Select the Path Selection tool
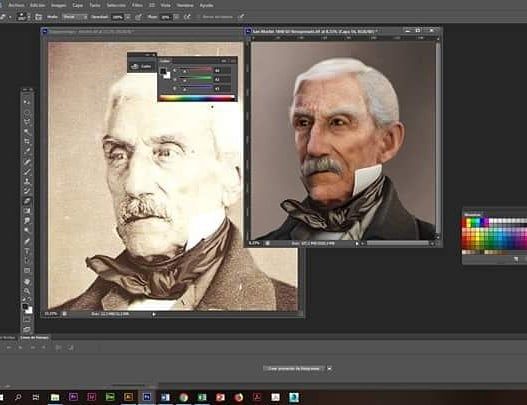This screenshot has height=405, width=527. click(27, 260)
